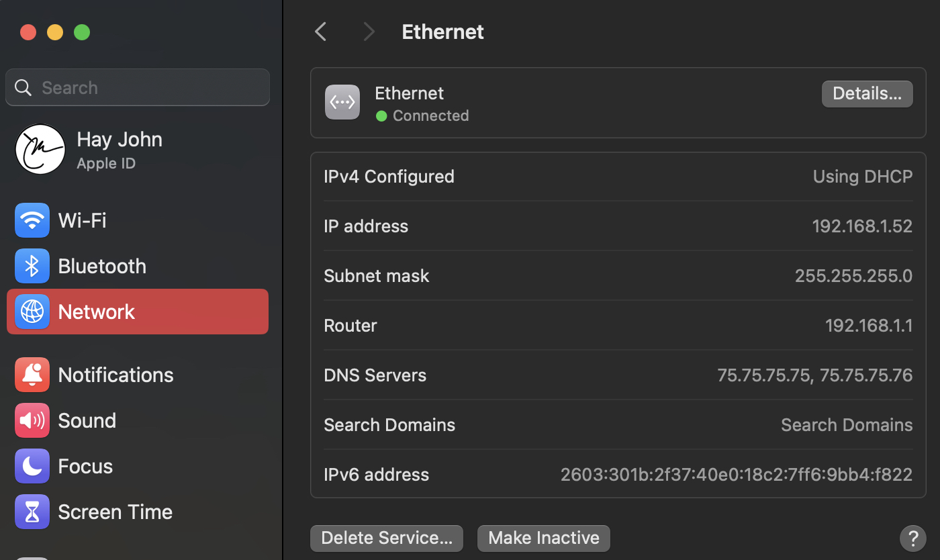Screen dimensions: 940x560
Task: Click the Screen Time hourglass icon
Action: point(32,512)
